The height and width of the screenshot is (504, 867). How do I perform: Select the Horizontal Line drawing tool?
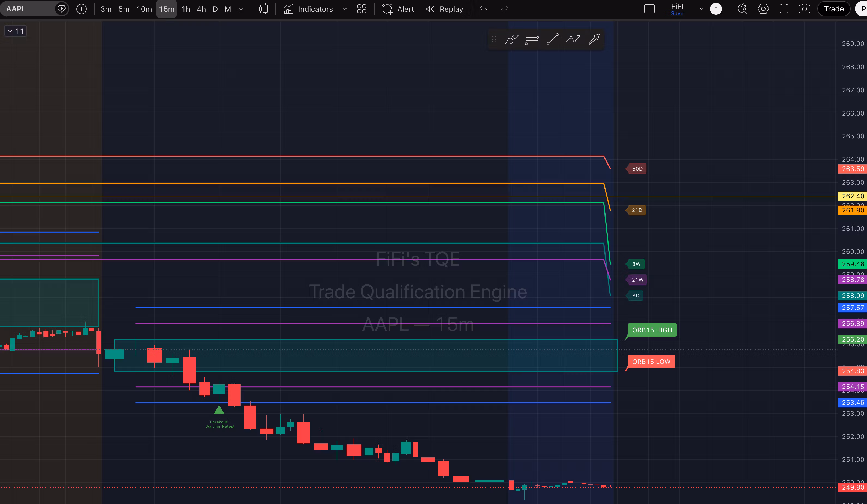pyautogui.click(x=532, y=39)
